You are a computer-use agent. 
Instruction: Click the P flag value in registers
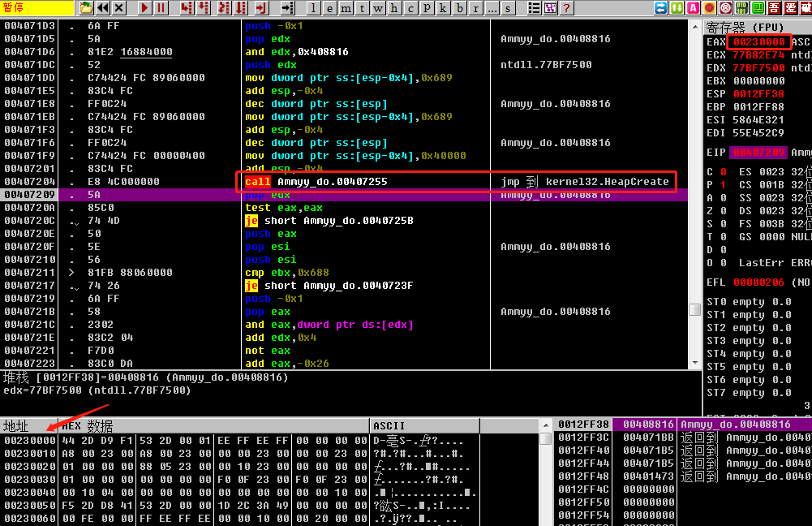724,185
